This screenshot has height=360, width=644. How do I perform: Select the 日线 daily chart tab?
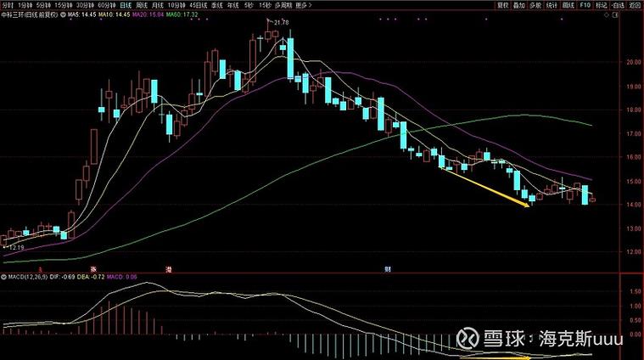126,5
